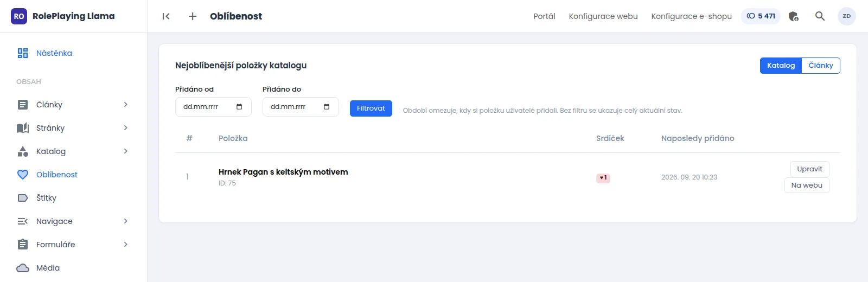Select Oblíbenost in sidebar
This screenshot has height=282, width=868.
point(57,175)
